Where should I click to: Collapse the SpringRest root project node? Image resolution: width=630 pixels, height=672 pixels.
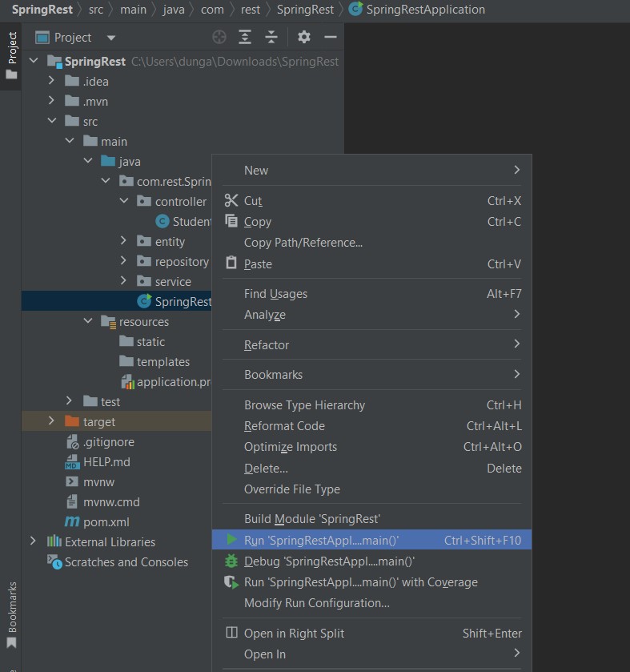34,61
